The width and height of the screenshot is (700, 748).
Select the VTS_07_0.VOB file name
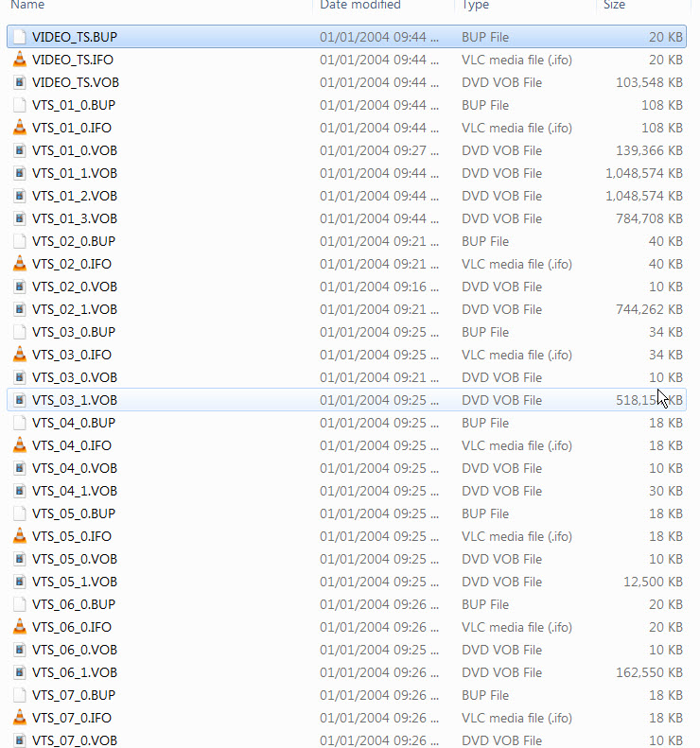[75, 740]
